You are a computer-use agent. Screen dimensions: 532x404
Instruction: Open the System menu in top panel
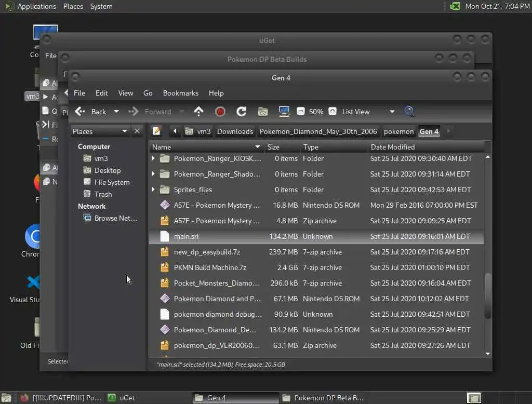(x=101, y=6)
